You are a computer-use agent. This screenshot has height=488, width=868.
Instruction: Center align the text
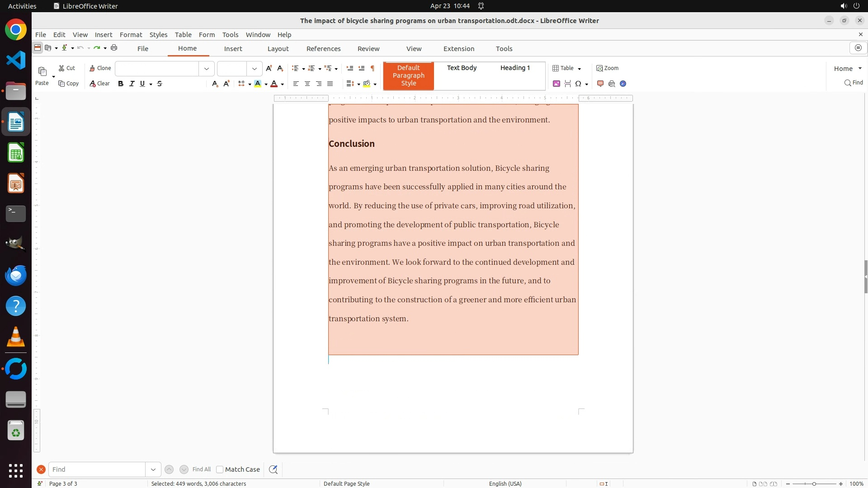click(307, 84)
